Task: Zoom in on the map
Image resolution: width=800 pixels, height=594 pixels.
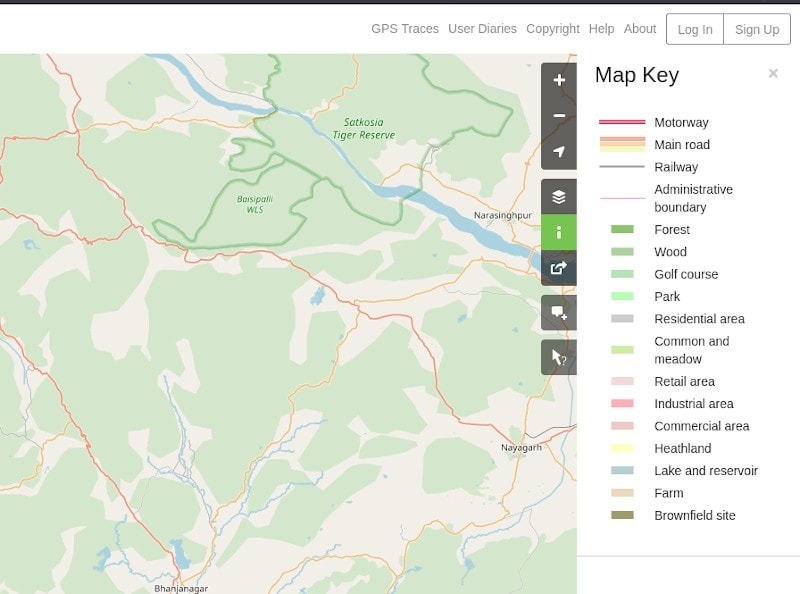Action: tap(559, 80)
